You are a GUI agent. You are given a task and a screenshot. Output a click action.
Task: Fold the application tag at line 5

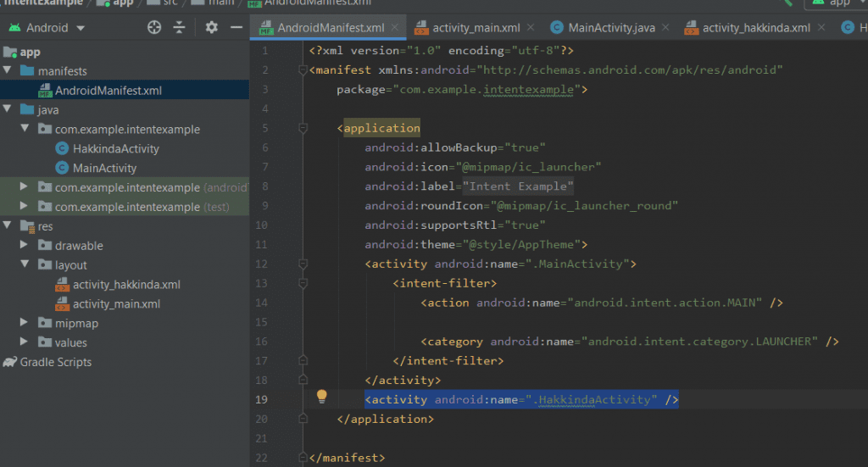point(303,129)
